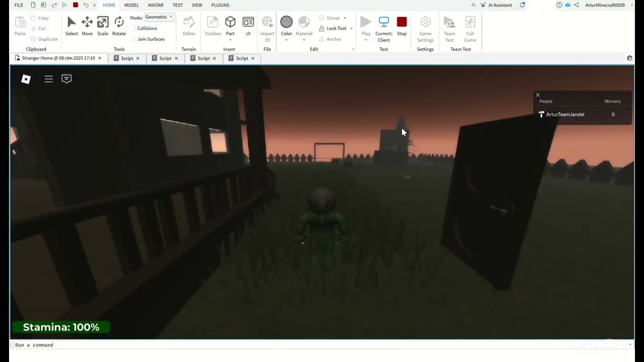This screenshot has height=362, width=644.
Task: Click the small red stop square in quick access bar
Action: tap(75, 5)
